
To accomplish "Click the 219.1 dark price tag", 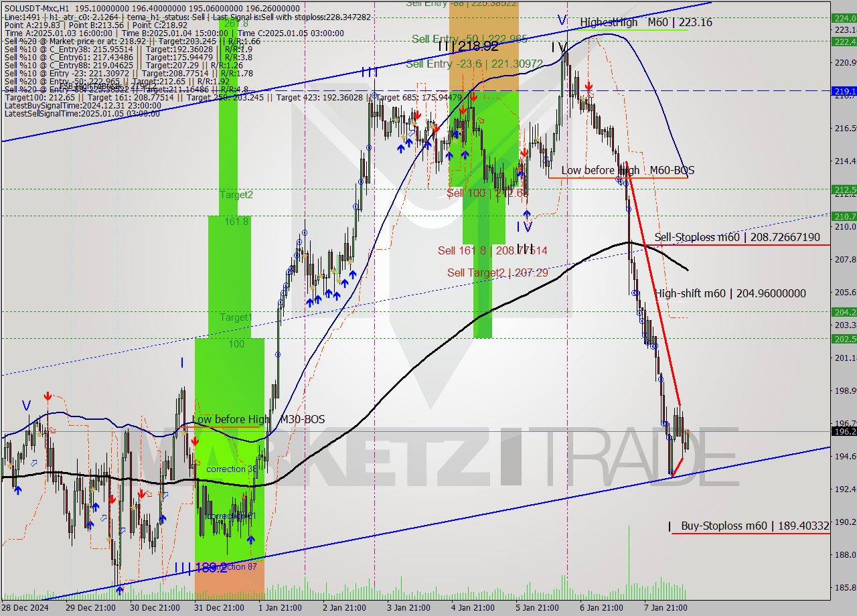I will [844, 91].
